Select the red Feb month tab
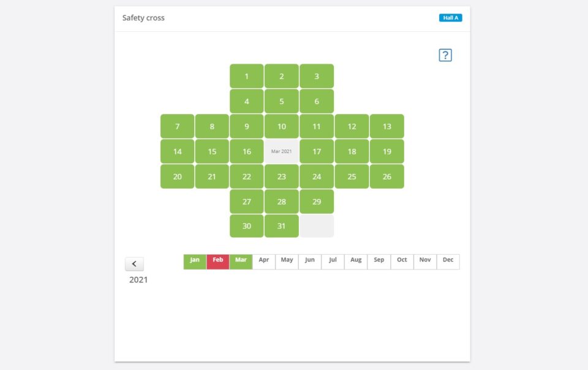Screen dimensions: 588x370 (218, 262)
